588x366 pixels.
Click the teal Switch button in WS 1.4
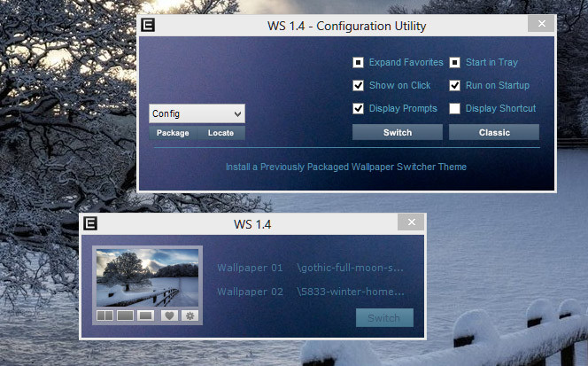tap(384, 318)
